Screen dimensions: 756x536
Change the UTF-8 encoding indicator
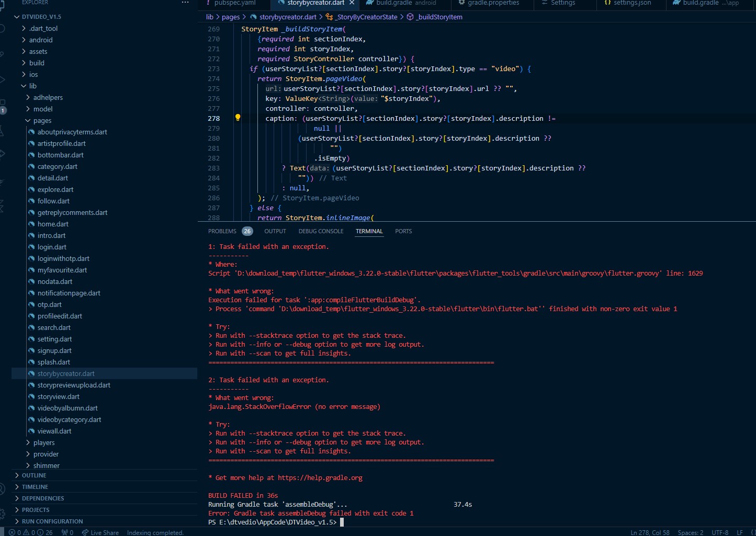[720, 532]
